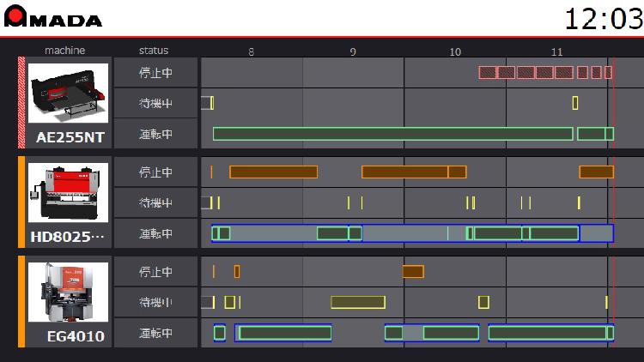Click EG4010 wide yellow standby bar near 9
The height and width of the screenshot is (362, 644).
(x=358, y=302)
